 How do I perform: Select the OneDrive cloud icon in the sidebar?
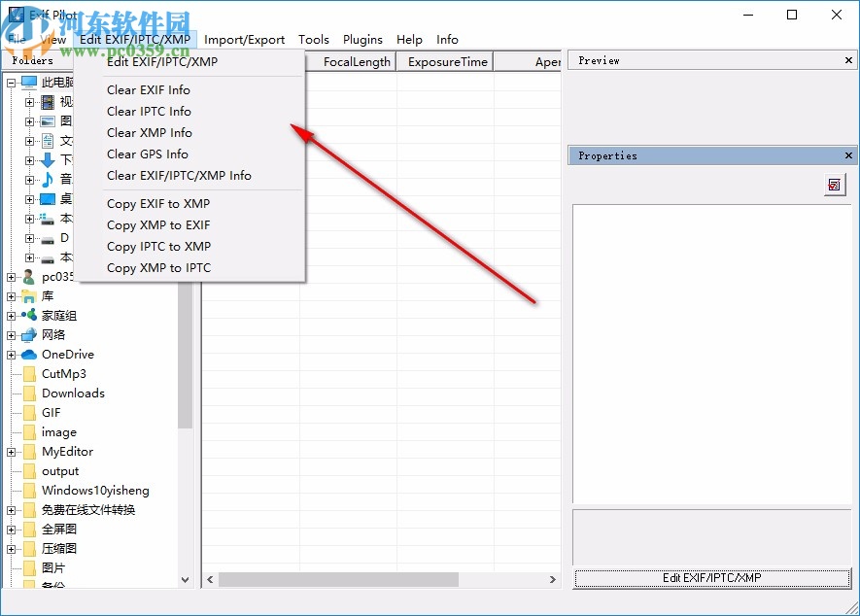30,354
